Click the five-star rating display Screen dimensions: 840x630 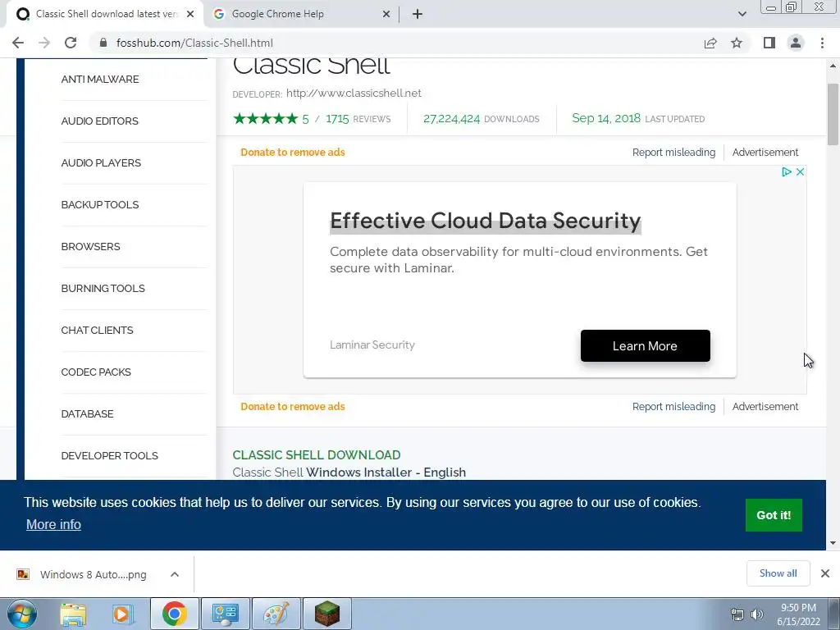pos(265,118)
